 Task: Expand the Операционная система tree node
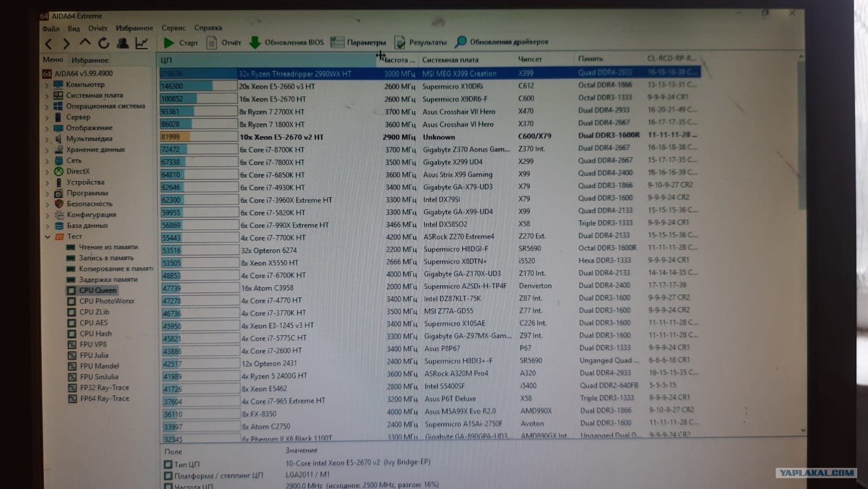click(47, 106)
